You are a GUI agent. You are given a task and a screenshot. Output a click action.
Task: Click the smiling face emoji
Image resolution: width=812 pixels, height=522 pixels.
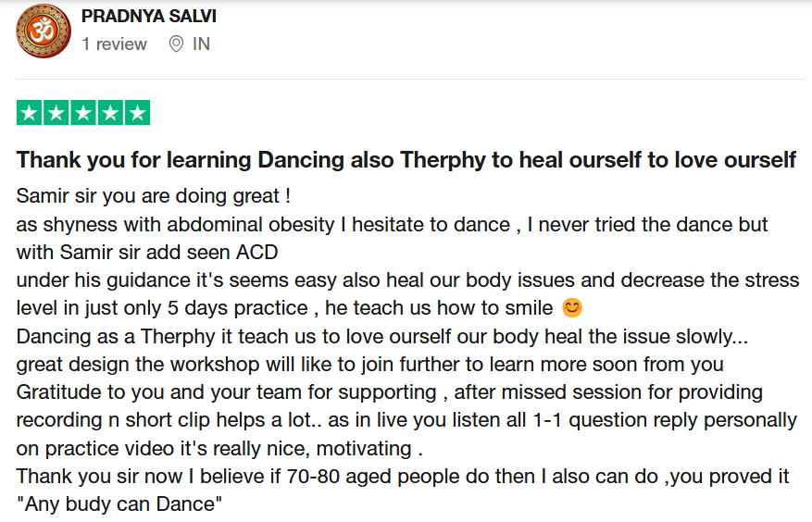click(x=571, y=308)
